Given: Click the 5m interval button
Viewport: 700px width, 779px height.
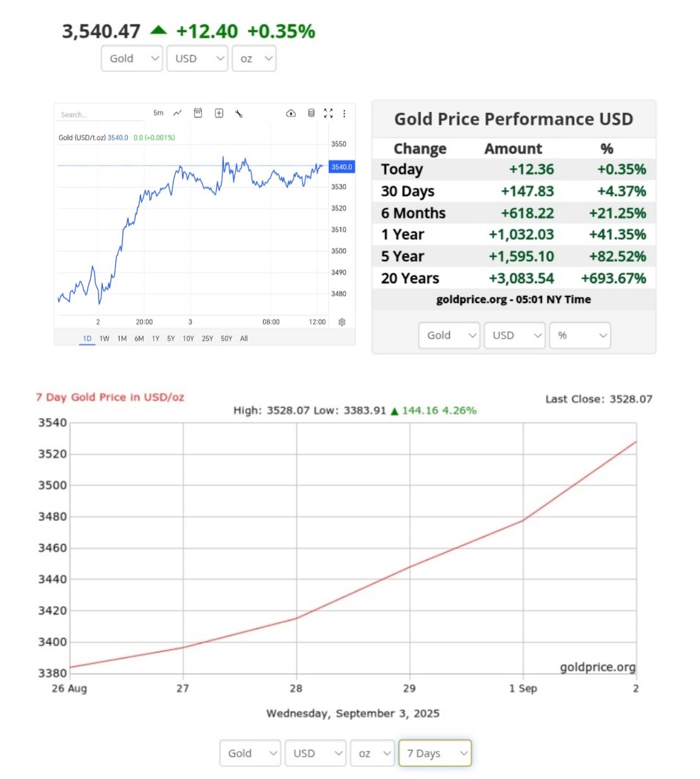Looking at the screenshot, I should (x=158, y=113).
